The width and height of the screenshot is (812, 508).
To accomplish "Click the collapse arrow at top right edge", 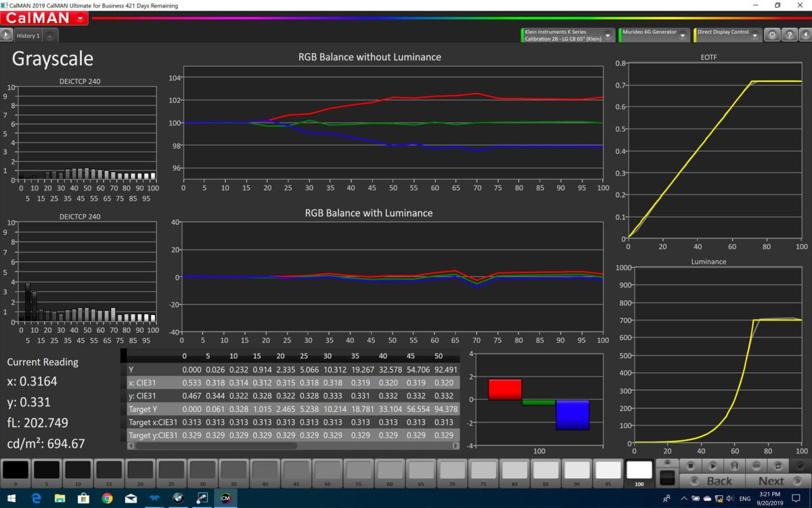I will 805,35.
